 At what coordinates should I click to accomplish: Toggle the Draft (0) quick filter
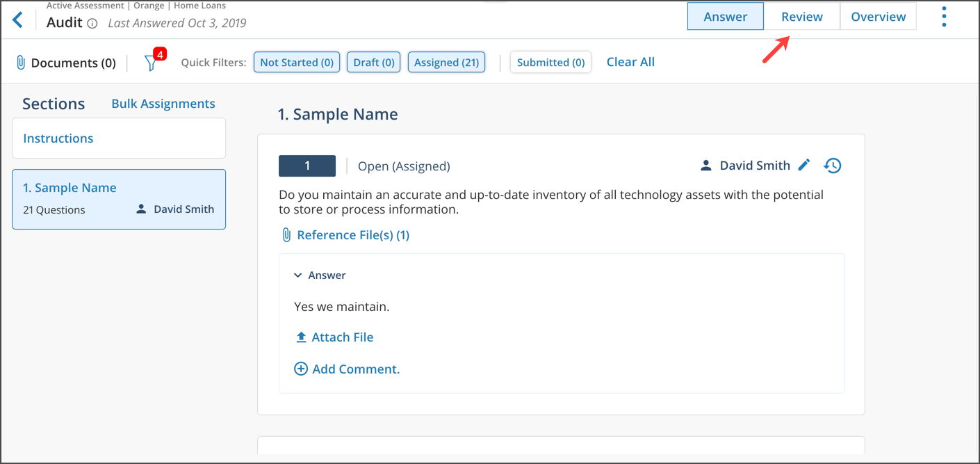[x=374, y=62]
